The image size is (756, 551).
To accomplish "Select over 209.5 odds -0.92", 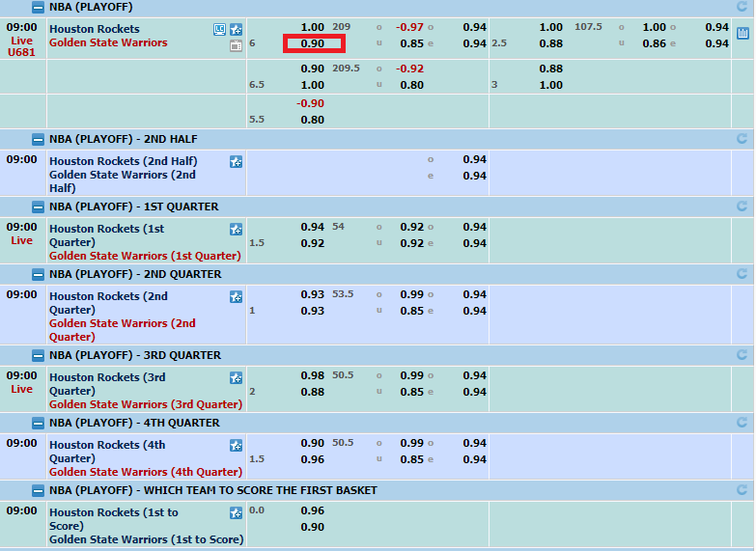I will pos(409,69).
